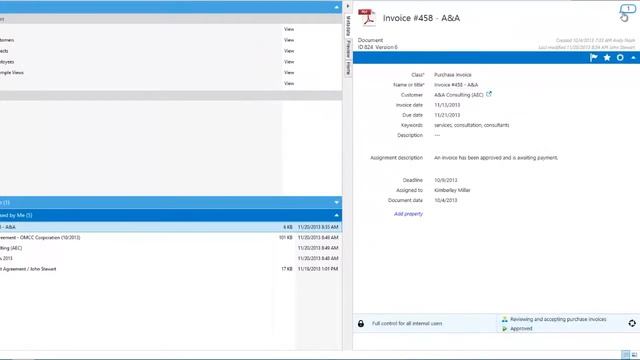Expand the collapsed blue section with the down arrow

click(336, 202)
